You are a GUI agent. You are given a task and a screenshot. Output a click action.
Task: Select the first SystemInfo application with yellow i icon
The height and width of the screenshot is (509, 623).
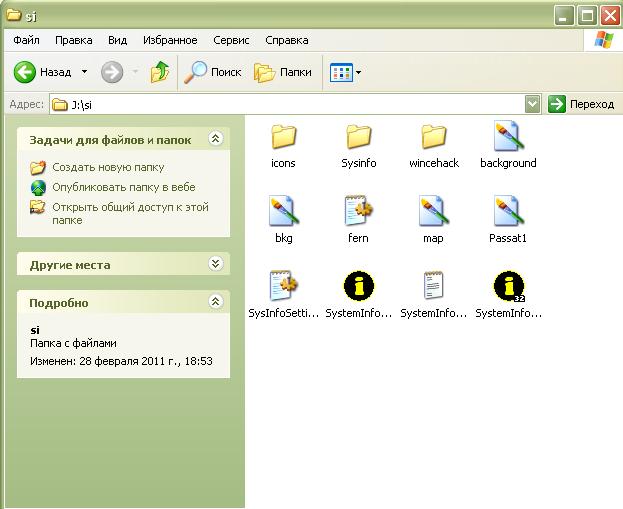(x=358, y=295)
